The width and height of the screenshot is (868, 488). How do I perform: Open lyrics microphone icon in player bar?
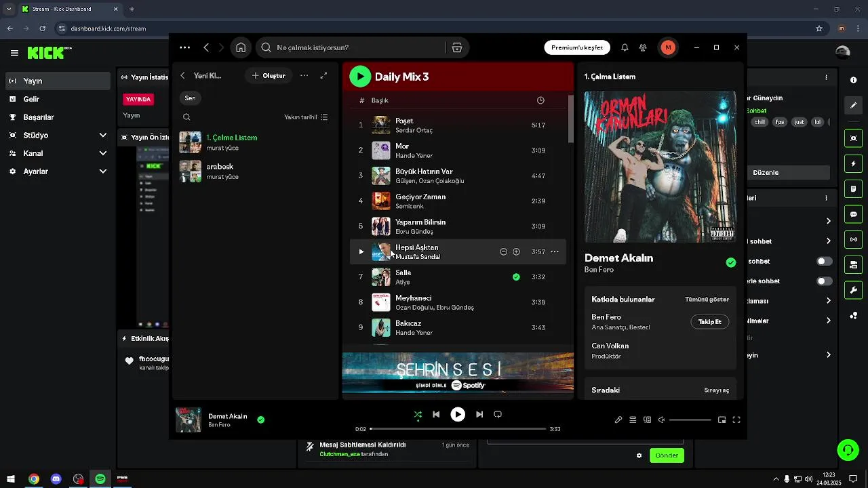tap(618, 420)
